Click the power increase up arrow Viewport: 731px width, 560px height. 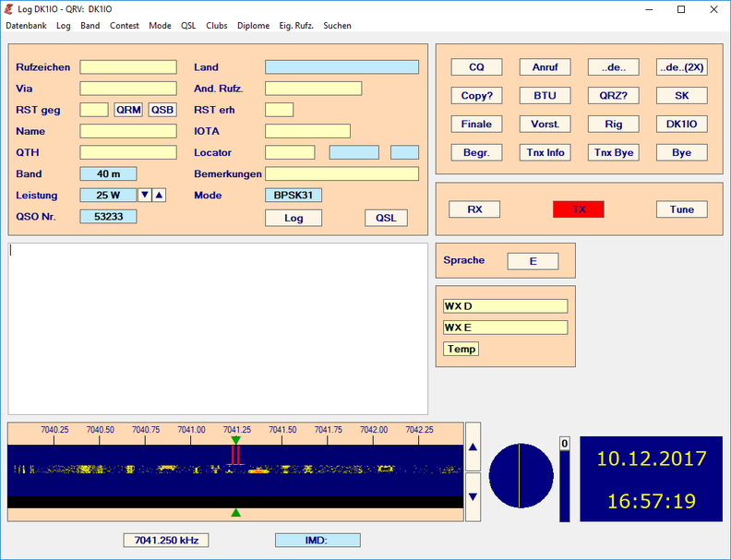coord(159,195)
